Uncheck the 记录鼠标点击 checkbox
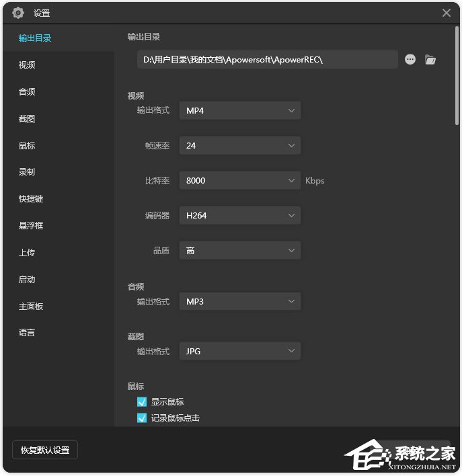The image size is (462, 476). (x=142, y=418)
